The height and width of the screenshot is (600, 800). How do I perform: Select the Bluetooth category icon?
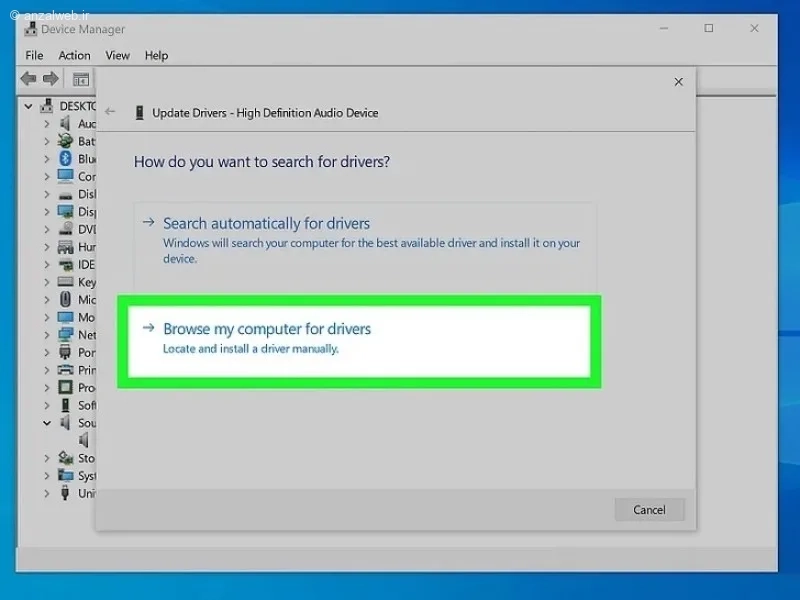(x=65, y=159)
